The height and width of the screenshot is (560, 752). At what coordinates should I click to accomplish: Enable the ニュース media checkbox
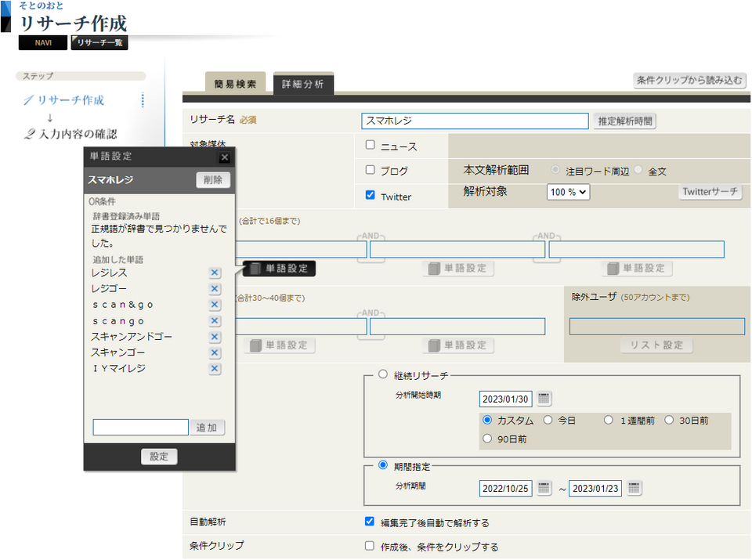pyautogui.click(x=371, y=145)
